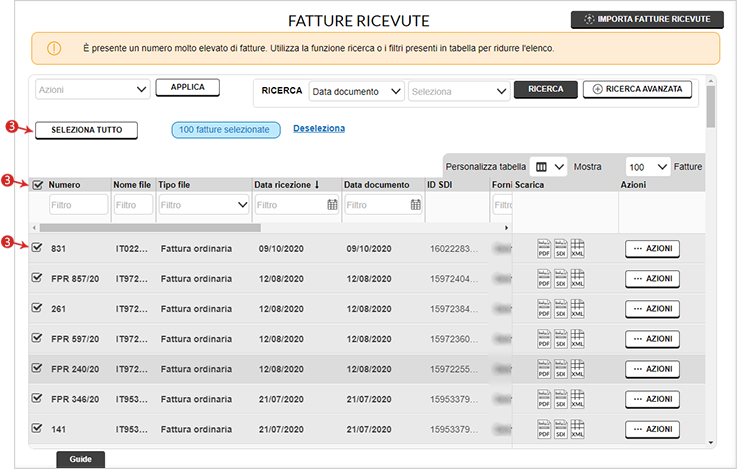
Task: Download PDF for invoice 831
Action: [x=544, y=248]
